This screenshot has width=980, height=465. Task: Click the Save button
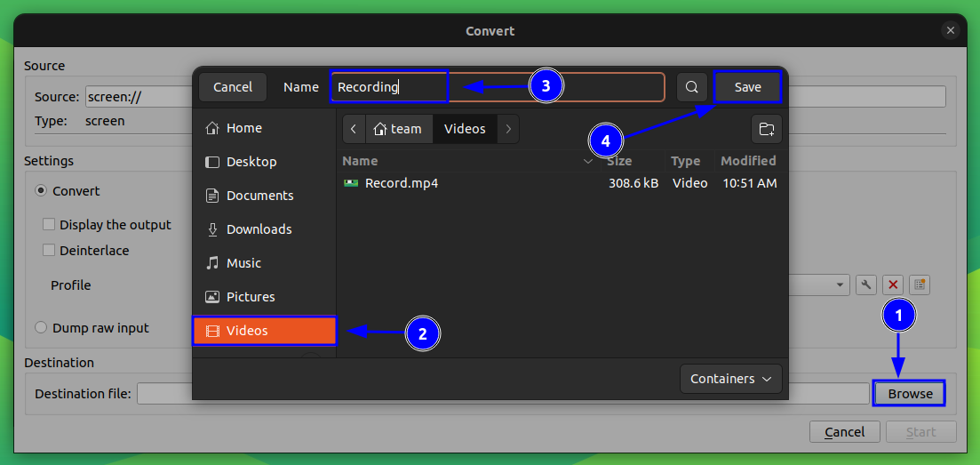pos(747,87)
